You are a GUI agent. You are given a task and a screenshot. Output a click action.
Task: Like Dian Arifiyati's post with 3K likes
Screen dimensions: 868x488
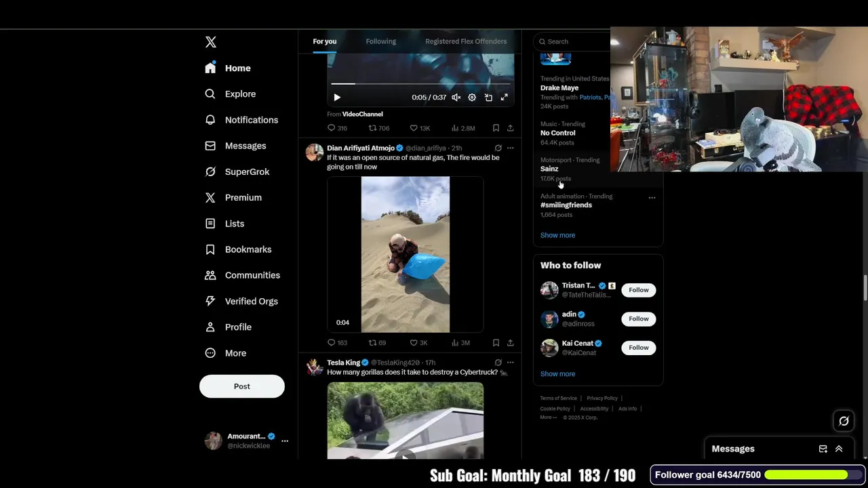[x=418, y=343]
